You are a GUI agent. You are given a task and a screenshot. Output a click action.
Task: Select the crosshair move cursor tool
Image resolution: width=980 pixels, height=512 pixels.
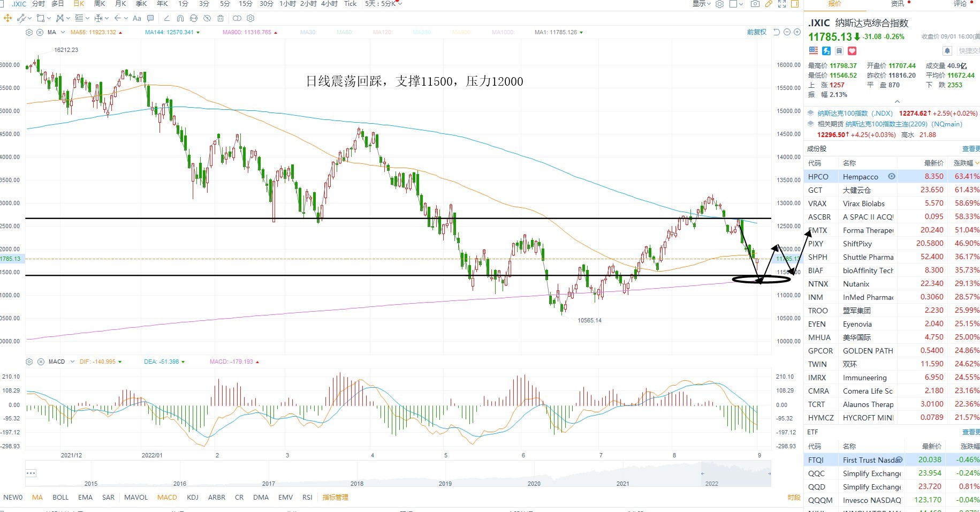[7, 18]
